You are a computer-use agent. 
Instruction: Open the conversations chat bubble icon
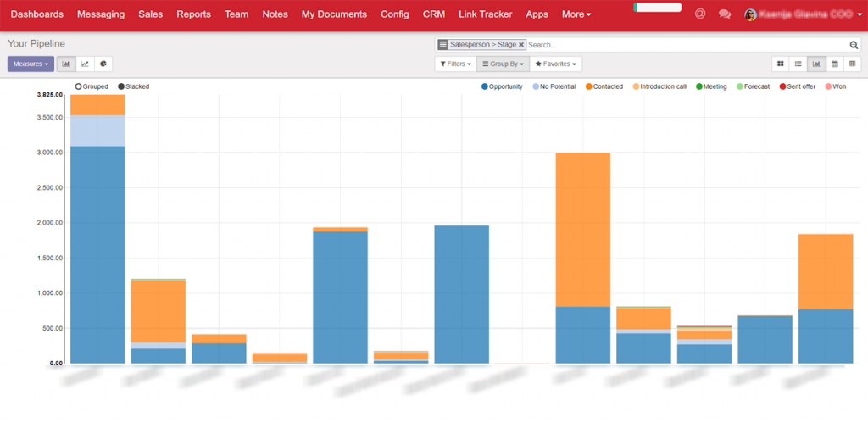724,14
